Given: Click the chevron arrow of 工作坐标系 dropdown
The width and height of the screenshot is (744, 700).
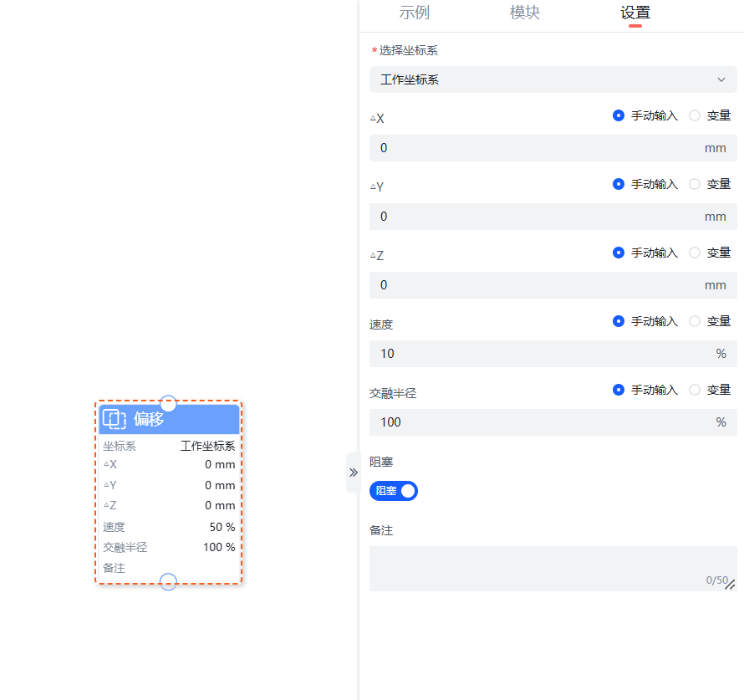Looking at the screenshot, I should click(721, 79).
